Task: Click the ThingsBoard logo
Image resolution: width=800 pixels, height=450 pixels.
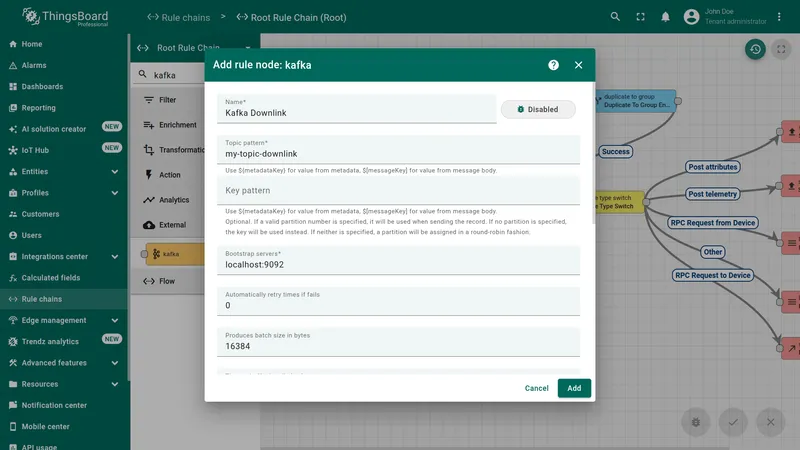Action: (x=65, y=17)
